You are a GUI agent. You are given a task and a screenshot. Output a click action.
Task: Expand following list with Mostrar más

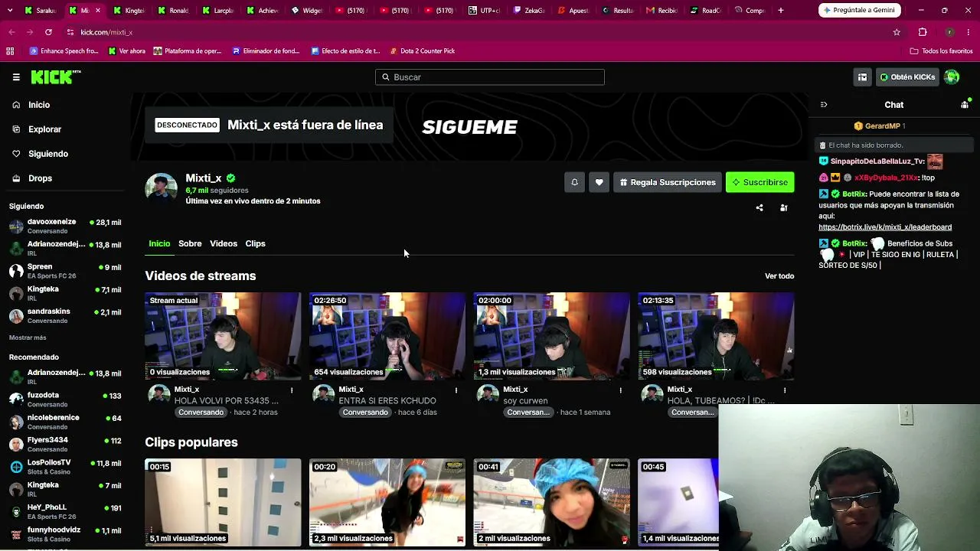[28, 337]
